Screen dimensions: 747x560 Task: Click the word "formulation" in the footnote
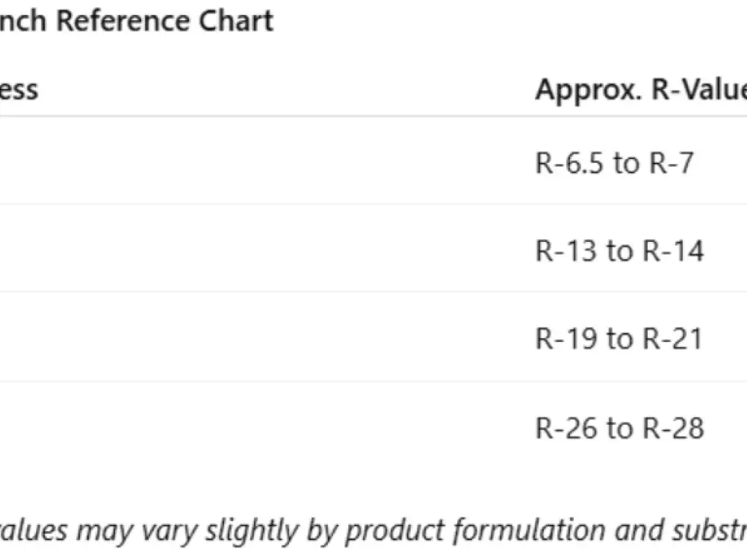[x=528, y=529]
